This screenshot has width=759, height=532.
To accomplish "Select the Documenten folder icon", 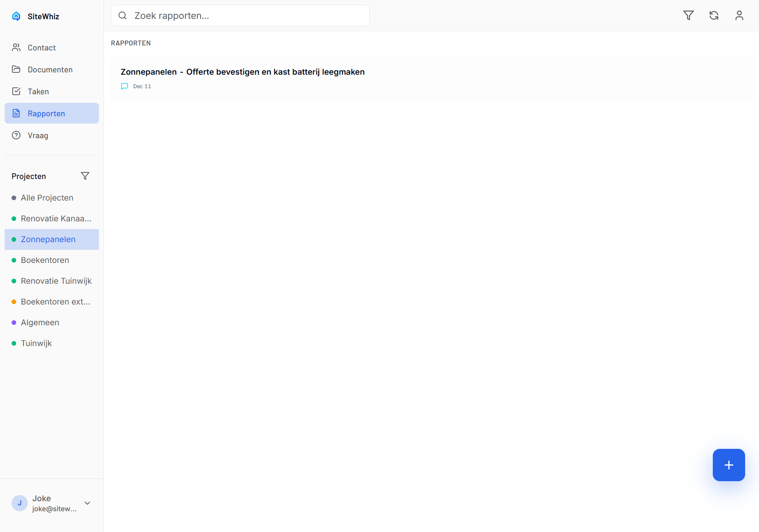I will [17, 69].
